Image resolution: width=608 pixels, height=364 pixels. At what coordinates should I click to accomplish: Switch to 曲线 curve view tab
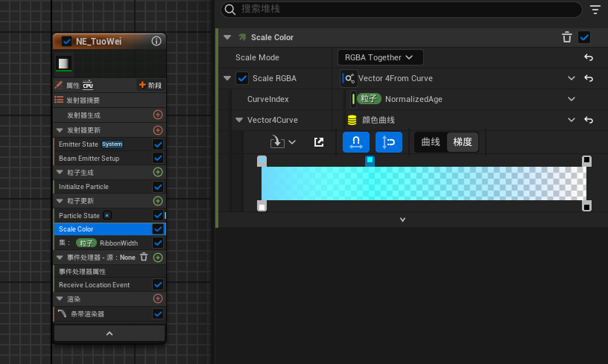431,142
